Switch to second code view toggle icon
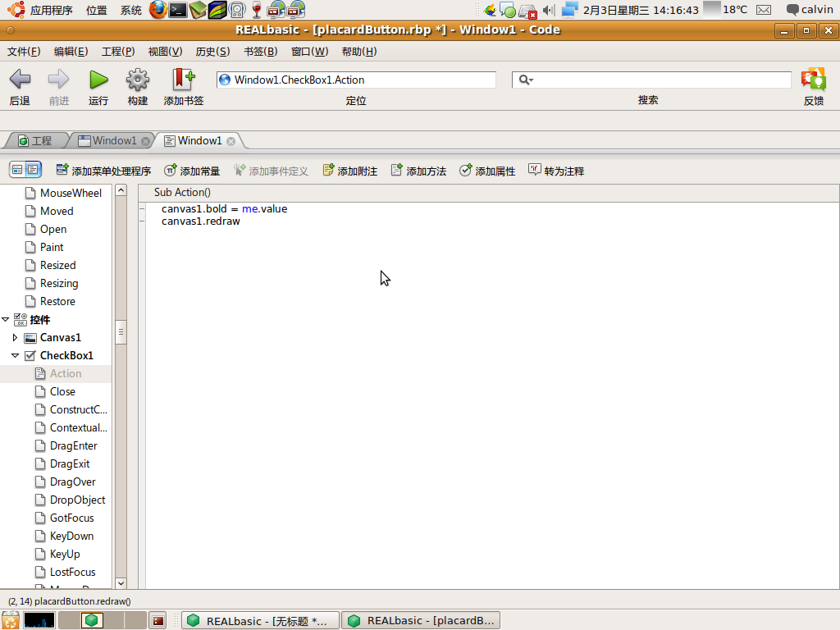The image size is (840, 630). point(33,170)
